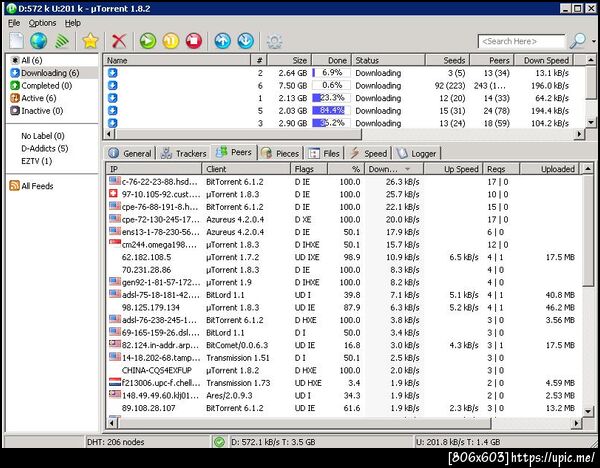Image resolution: width=600 pixels, height=468 pixels.
Task: Switch to the Peers tab
Action: 234,152
